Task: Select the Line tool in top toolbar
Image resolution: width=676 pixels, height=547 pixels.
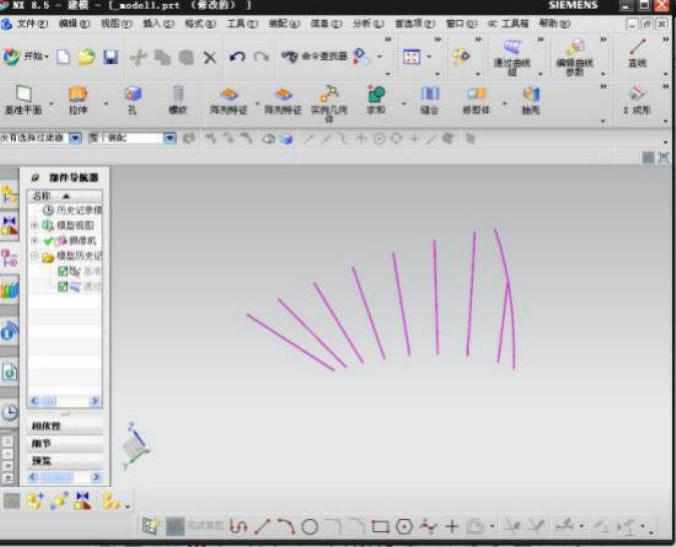Action: (637, 53)
